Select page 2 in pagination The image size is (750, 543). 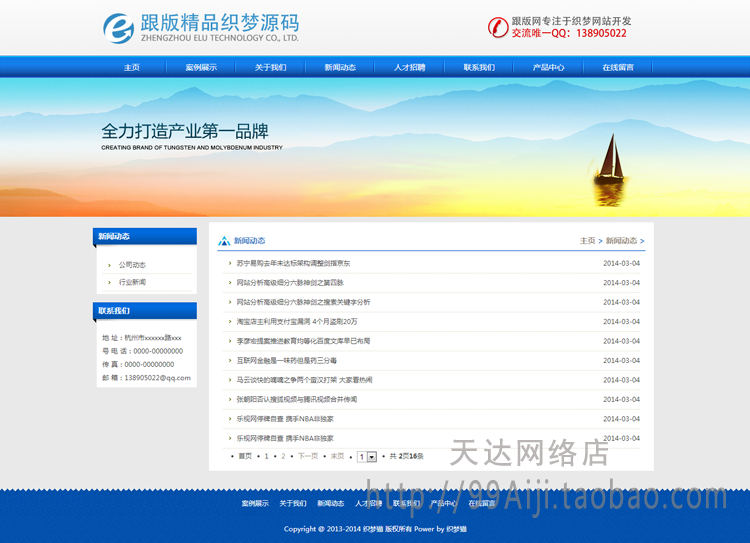283,456
